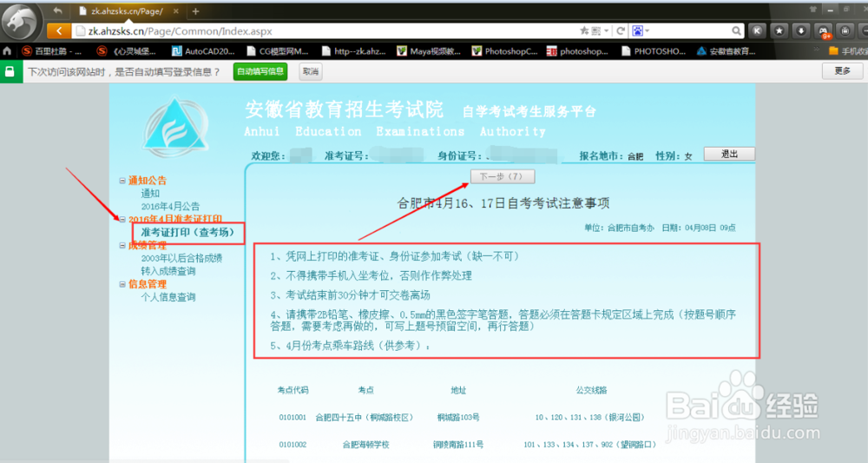The width and height of the screenshot is (868, 463).
Task: Click the 取消 button in password bar
Action: (311, 71)
